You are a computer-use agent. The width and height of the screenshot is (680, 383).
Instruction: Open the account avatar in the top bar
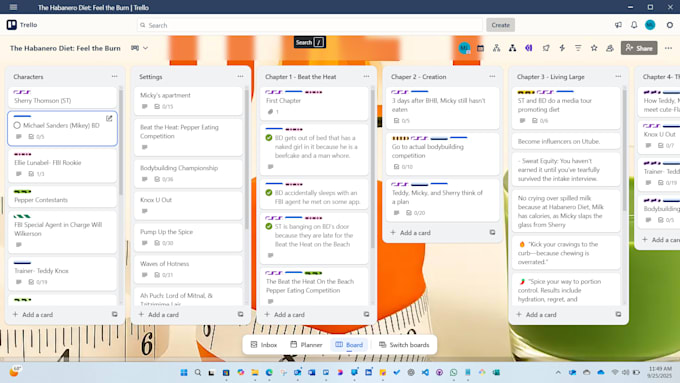point(650,25)
